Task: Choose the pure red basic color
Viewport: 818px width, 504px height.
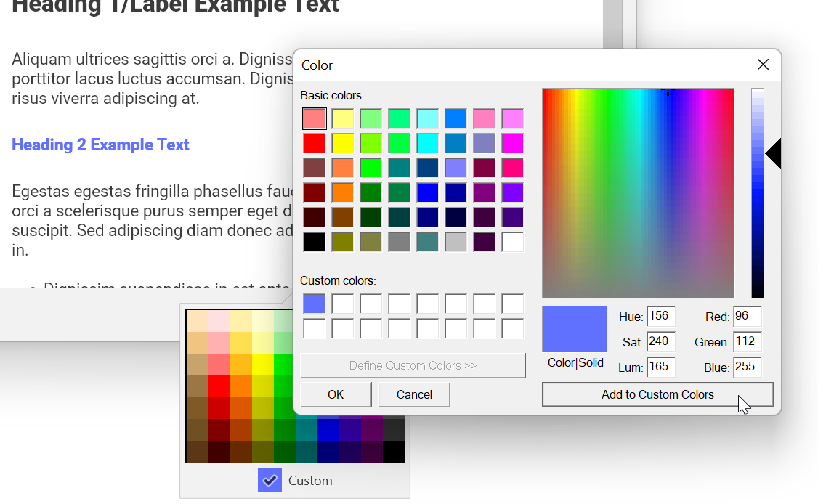Action: click(x=314, y=143)
